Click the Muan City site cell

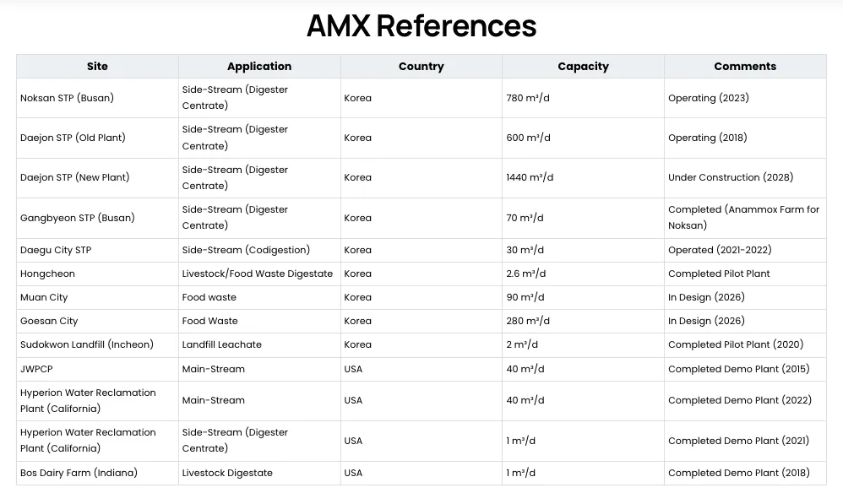pyautogui.click(x=44, y=297)
